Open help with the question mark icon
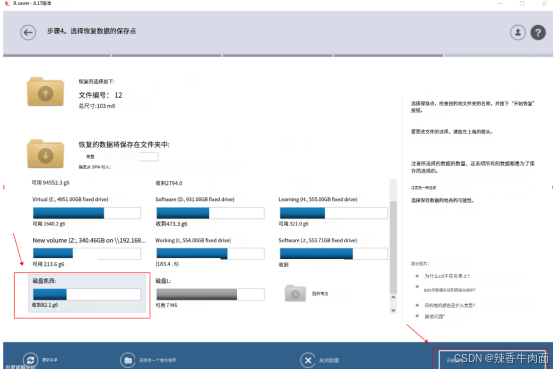Screen dimensions: 553x370 538,32
